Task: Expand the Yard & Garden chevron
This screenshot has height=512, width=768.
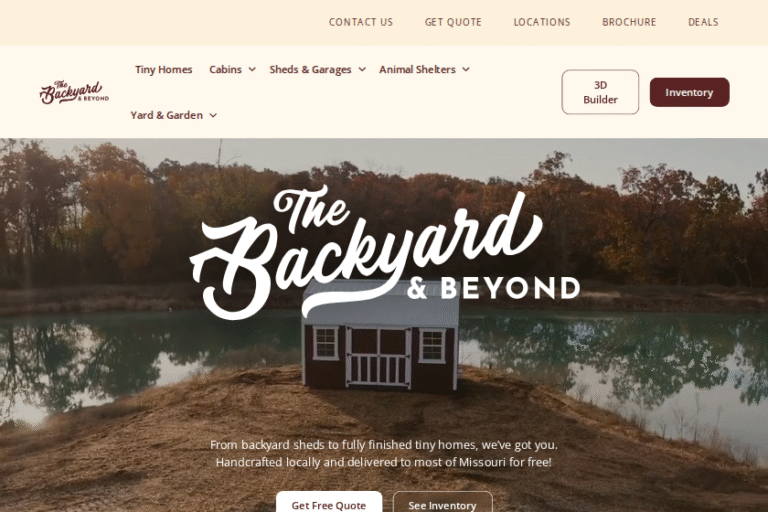Action: (213, 115)
